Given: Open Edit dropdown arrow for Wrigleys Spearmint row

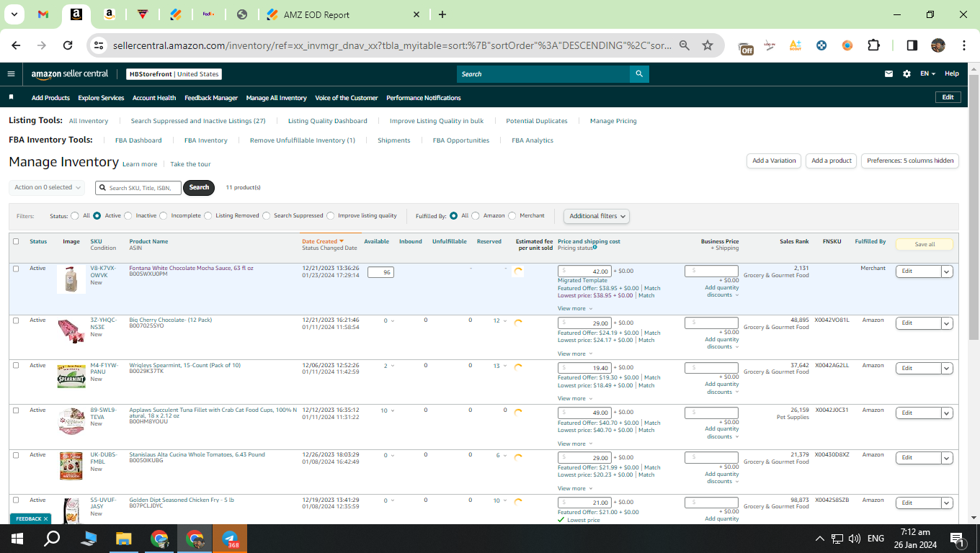Looking at the screenshot, I should [947, 368].
